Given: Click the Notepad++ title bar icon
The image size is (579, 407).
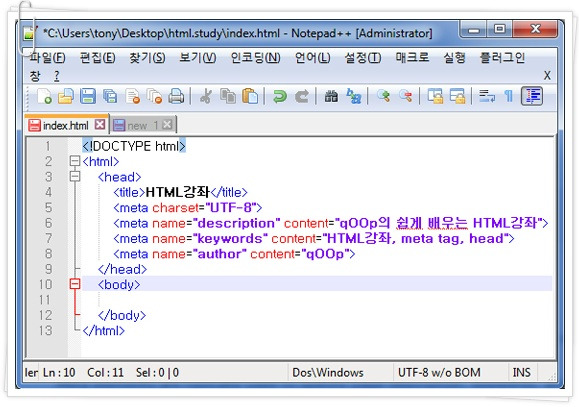Looking at the screenshot, I should (29, 33).
